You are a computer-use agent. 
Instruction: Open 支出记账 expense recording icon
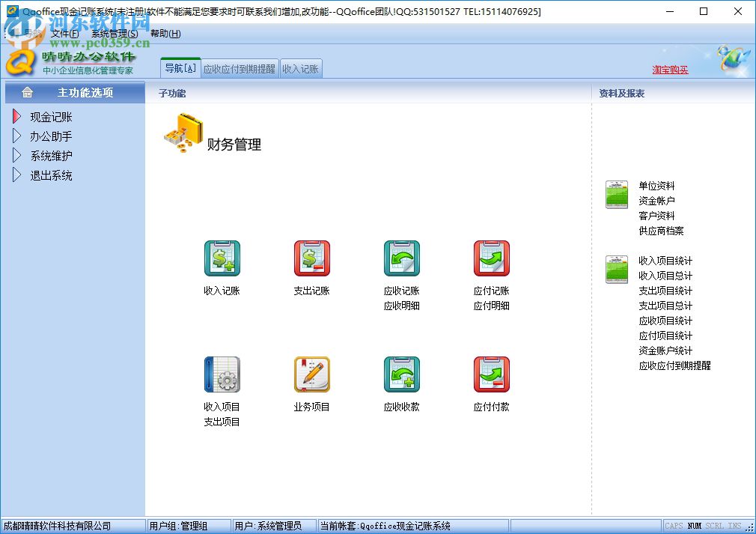point(311,258)
